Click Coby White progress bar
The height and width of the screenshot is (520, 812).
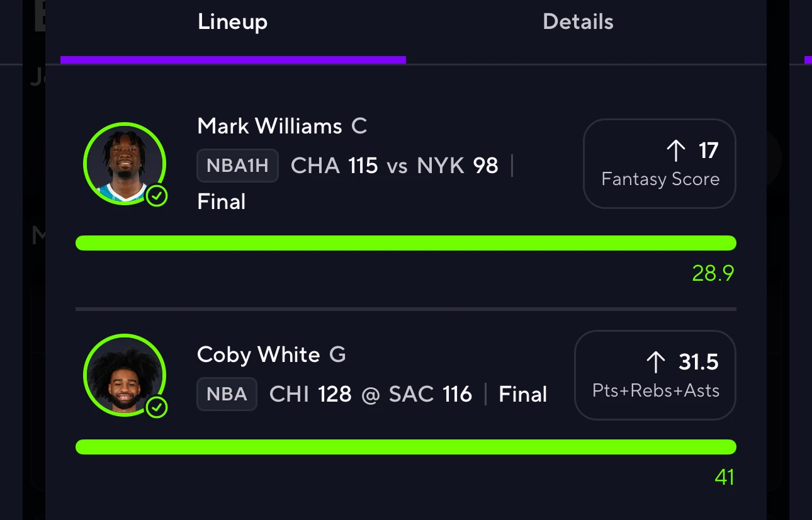point(406,447)
